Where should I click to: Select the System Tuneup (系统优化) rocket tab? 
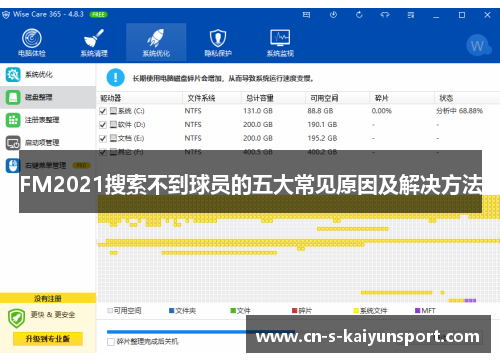coord(156,42)
